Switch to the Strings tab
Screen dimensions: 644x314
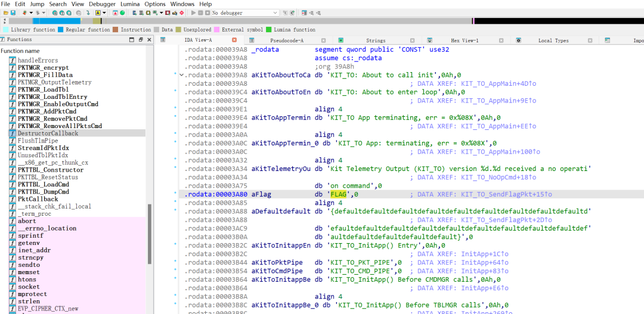376,41
